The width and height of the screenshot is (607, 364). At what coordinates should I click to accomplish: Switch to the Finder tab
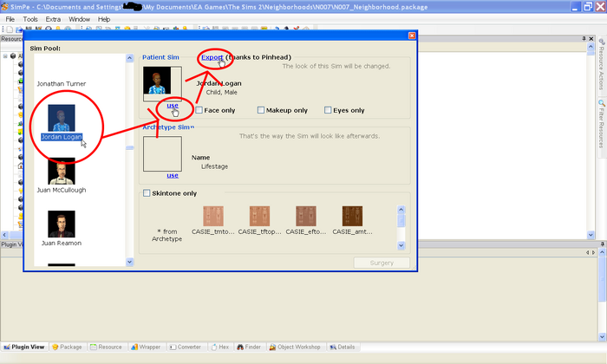coord(249,347)
